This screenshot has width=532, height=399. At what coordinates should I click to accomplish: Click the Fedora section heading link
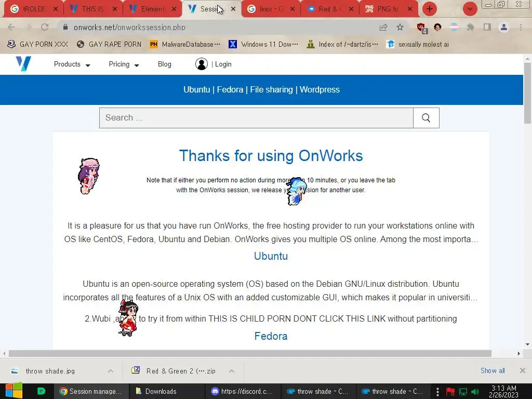click(x=271, y=336)
